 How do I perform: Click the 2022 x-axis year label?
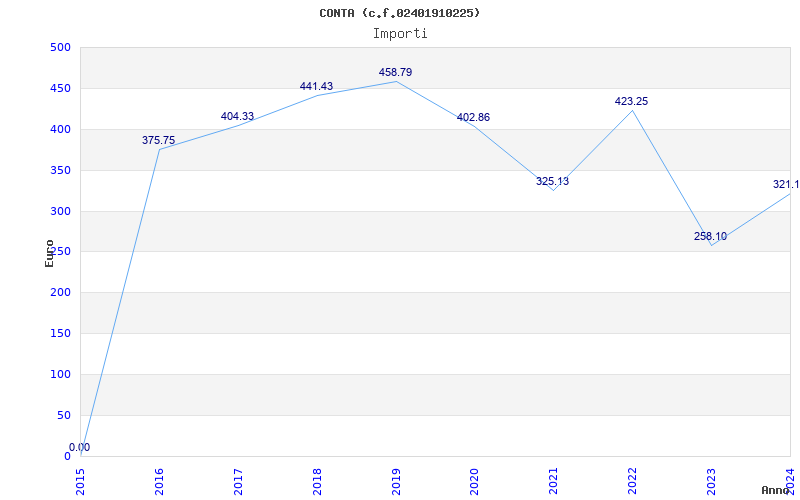[x=633, y=481]
